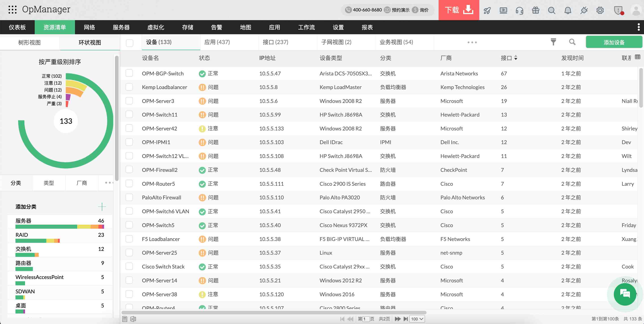
Task: Tick the checkbox for OPM-Server3
Action: click(x=129, y=101)
